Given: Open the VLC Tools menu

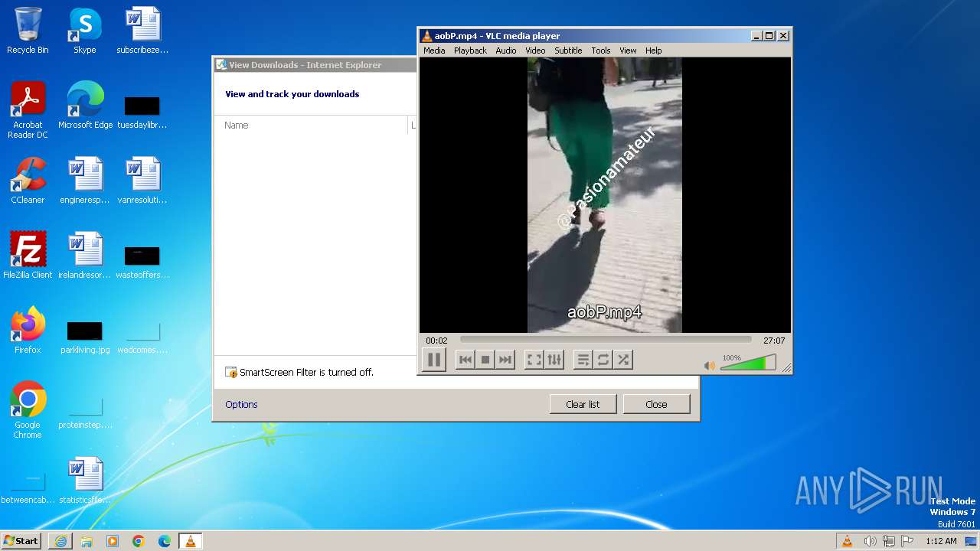Looking at the screenshot, I should (x=601, y=51).
